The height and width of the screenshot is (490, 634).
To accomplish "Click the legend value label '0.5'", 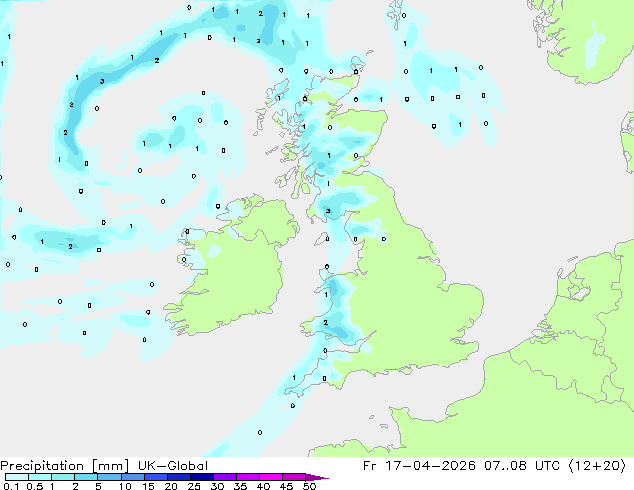I will 35,486.
